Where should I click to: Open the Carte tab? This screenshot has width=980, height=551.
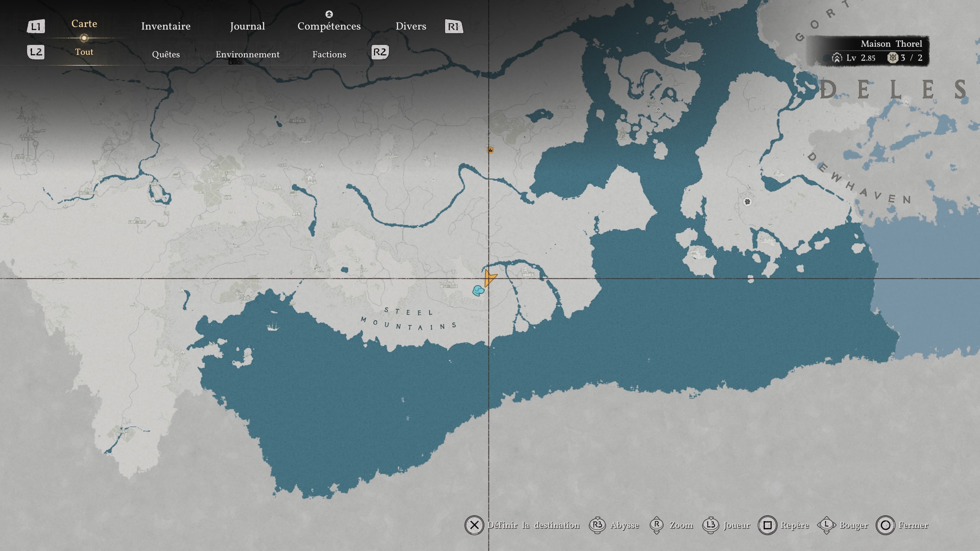coord(84,23)
